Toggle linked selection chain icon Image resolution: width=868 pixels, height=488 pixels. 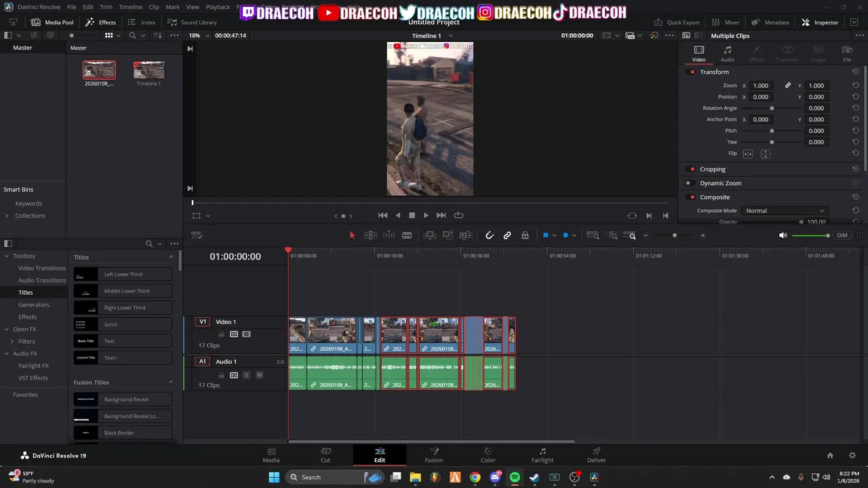[x=507, y=235]
